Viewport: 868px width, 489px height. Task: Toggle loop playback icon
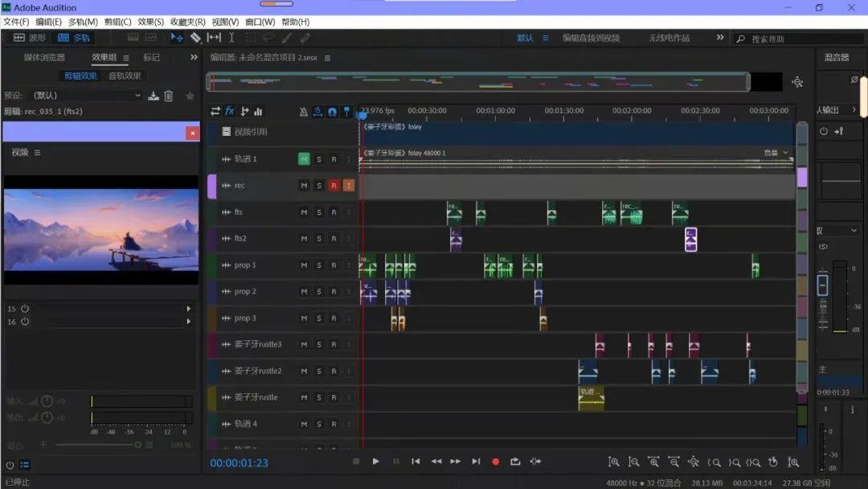pyautogui.click(x=515, y=462)
